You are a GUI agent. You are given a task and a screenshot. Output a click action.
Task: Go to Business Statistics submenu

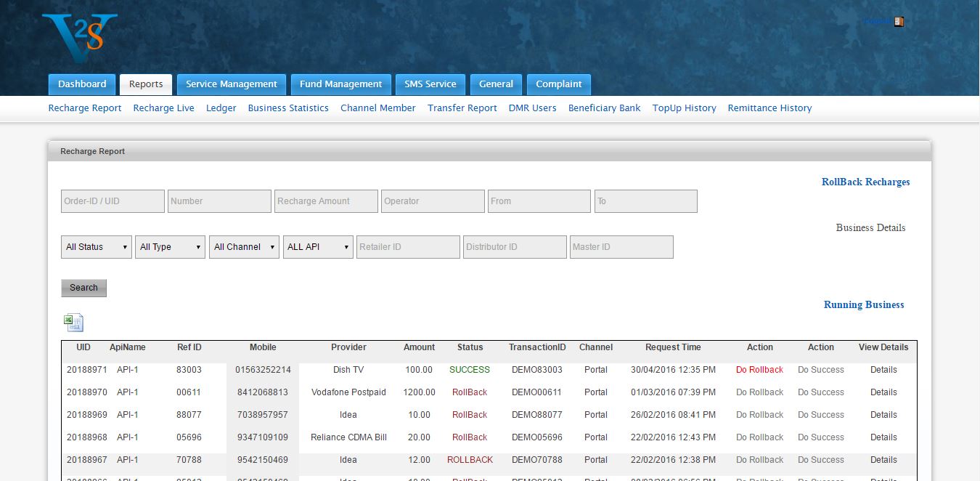coord(288,108)
